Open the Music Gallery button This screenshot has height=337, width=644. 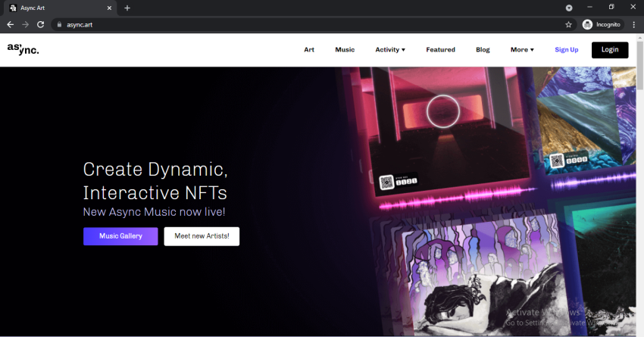pos(120,236)
